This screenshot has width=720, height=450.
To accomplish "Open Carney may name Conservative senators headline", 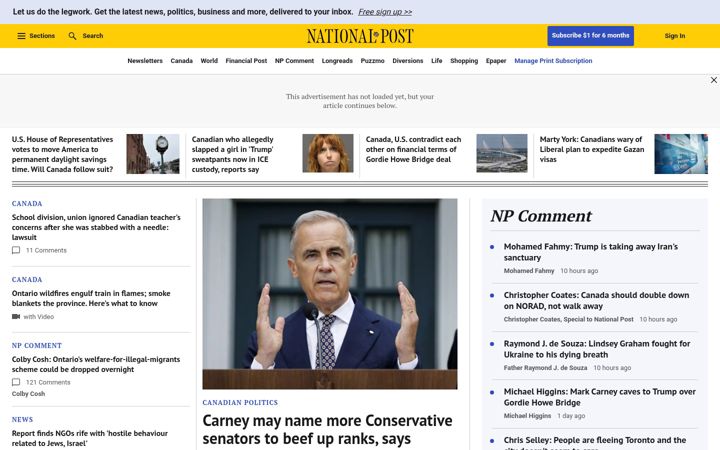I will (x=327, y=430).
